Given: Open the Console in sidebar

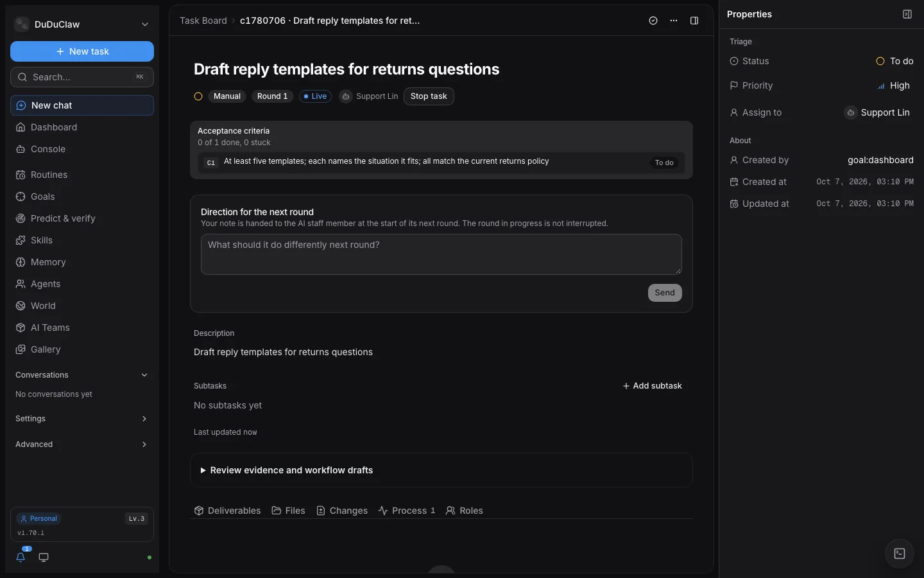Looking at the screenshot, I should coord(82,149).
